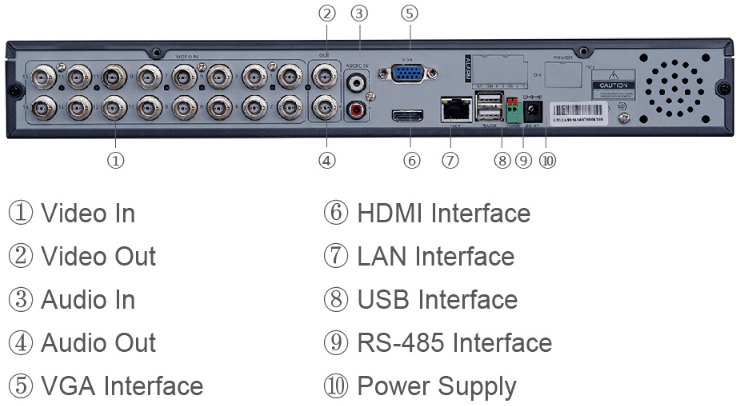
Task: Click the "Power Supply" legend text
Action: (x=436, y=387)
